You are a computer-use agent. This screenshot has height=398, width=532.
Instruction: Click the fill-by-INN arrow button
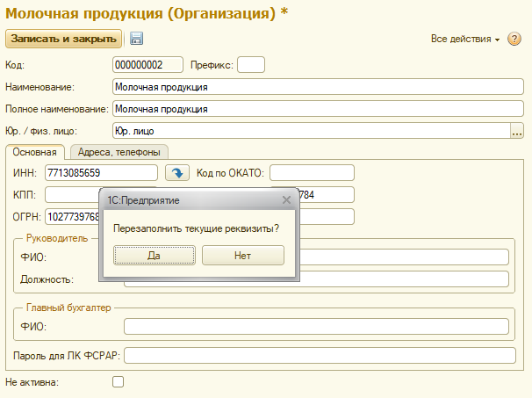pos(176,173)
